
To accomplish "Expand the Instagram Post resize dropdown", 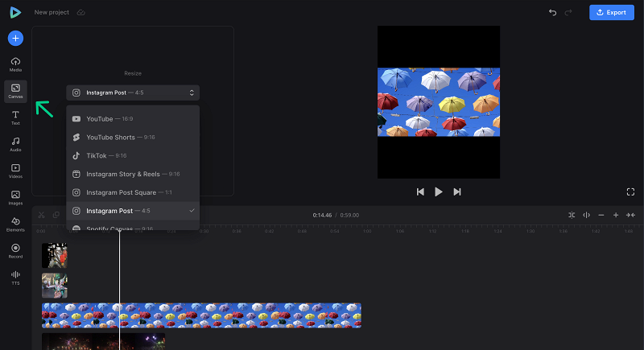I will [x=133, y=93].
